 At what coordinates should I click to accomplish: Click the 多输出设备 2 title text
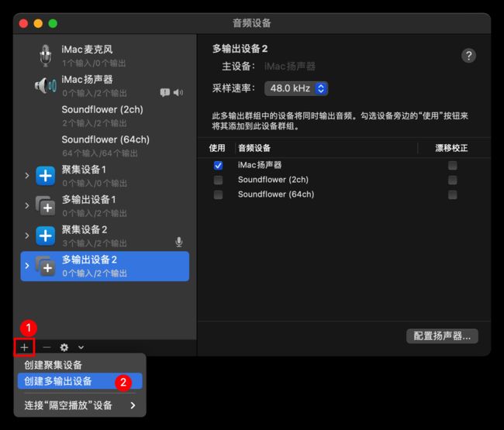[240, 49]
